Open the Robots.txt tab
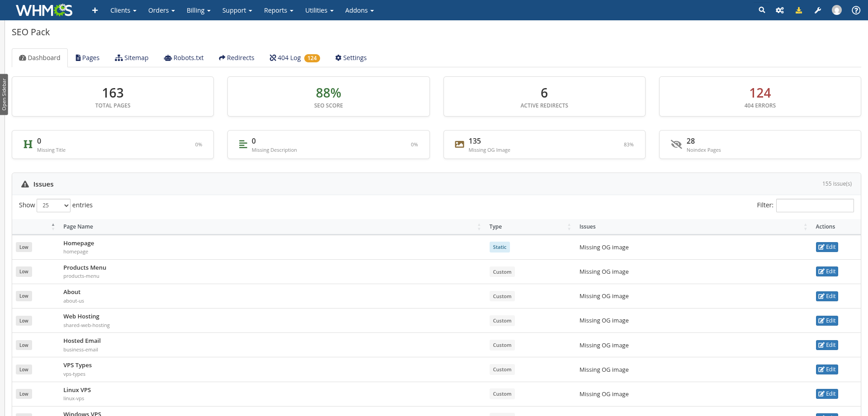 click(x=184, y=58)
